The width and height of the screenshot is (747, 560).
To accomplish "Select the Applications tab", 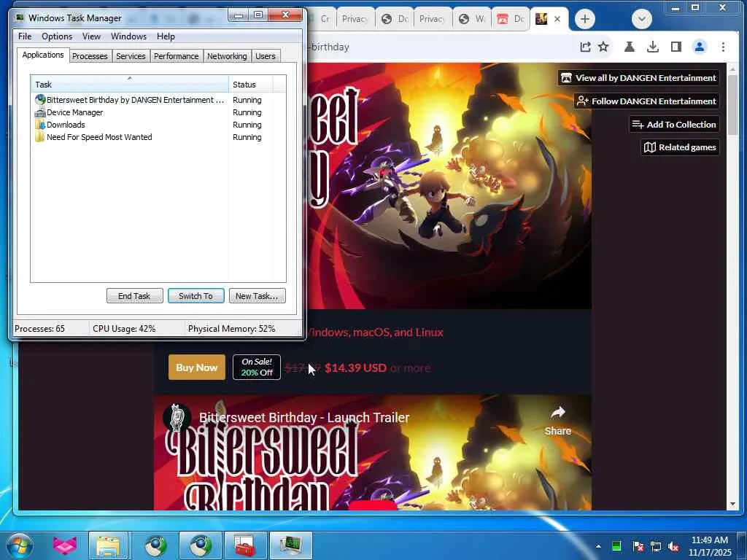I will click(43, 55).
